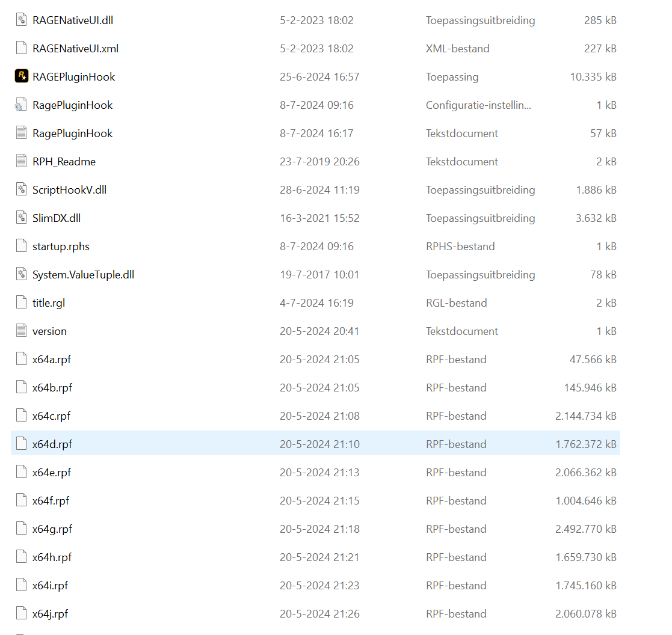Select the size 47.566 kB

click(x=593, y=360)
